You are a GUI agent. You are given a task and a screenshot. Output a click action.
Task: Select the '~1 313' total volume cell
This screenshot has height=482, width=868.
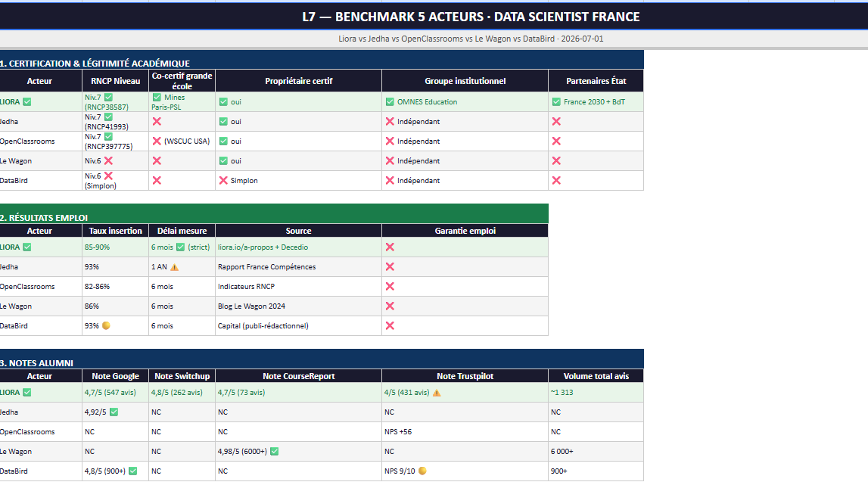(596, 393)
